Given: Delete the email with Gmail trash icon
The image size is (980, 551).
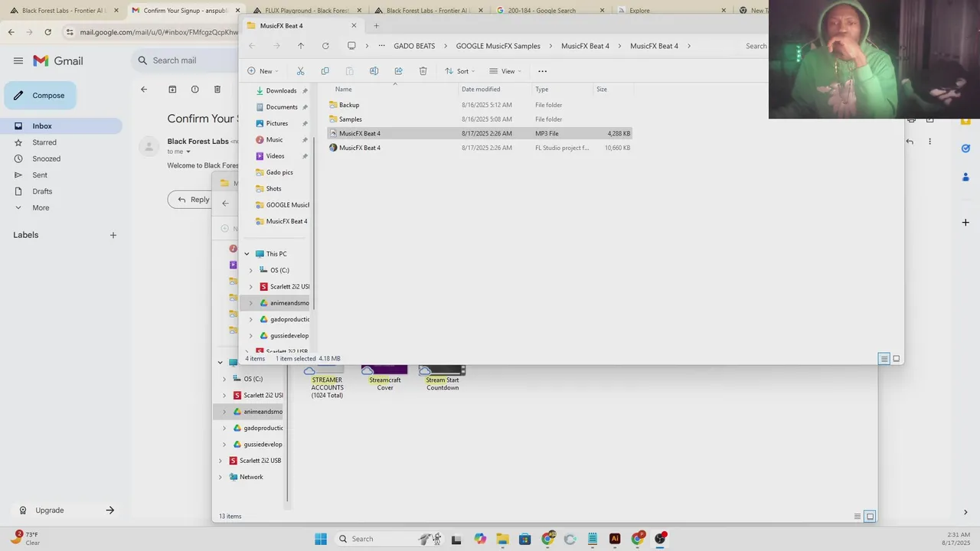Looking at the screenshot, I should point(217,90).
